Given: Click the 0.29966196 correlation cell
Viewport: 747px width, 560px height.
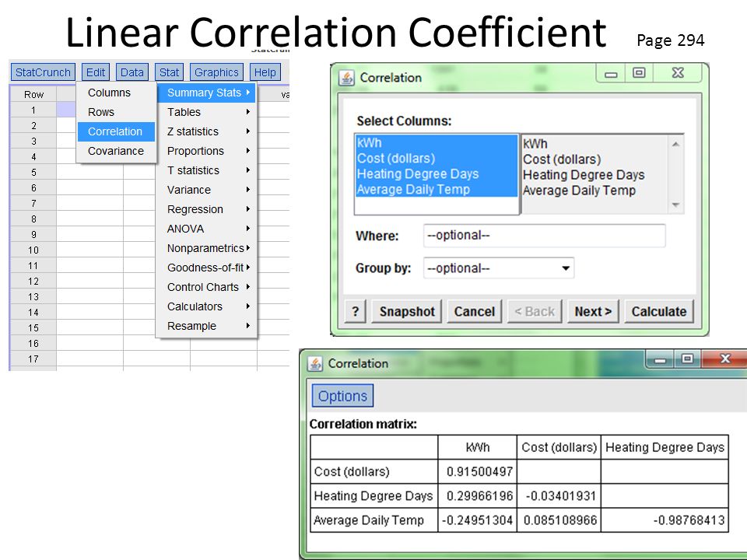Looking at the screenshot, I should [x=477, y=495].
